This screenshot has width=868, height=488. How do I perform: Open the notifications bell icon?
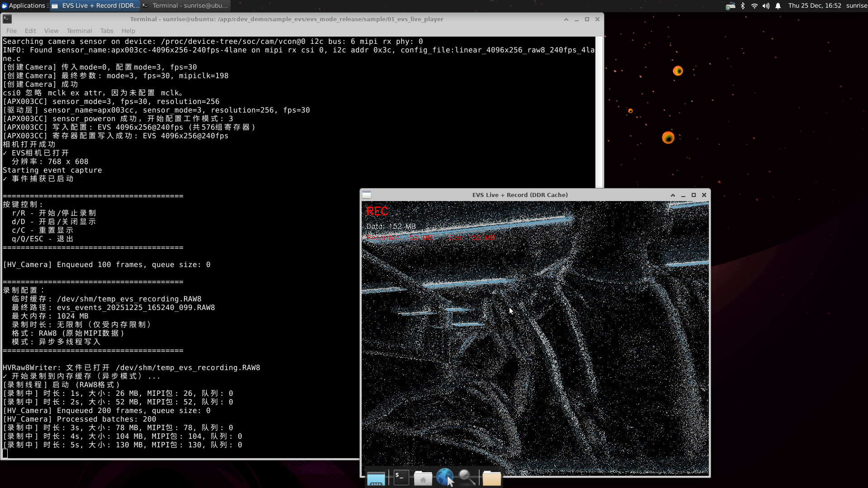coord(778,6)
